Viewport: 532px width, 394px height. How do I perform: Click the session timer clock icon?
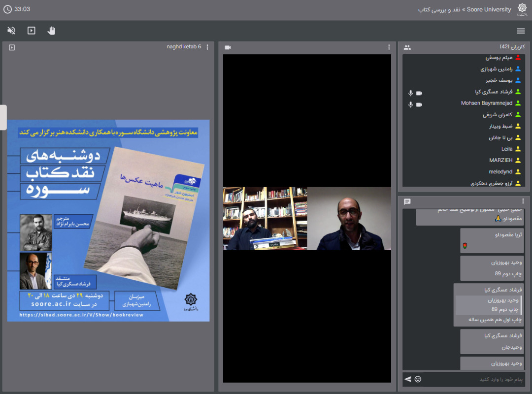pyautogui.click(x=7, y=9)
